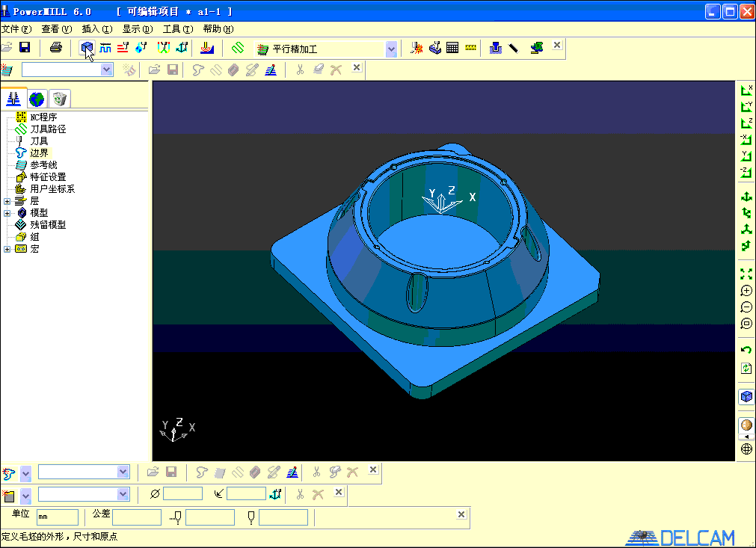
Task: Open the 插入 menu
Action: coord(97,29)
